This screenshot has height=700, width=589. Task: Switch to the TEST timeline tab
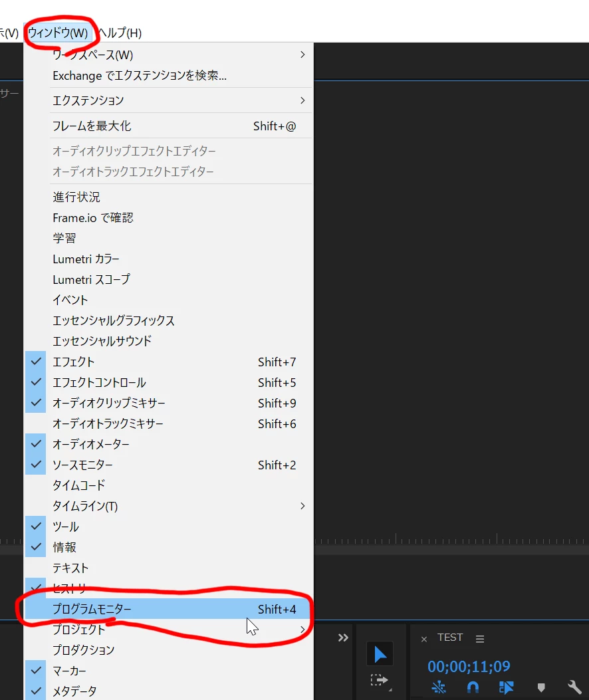click(x=449, y=638)
